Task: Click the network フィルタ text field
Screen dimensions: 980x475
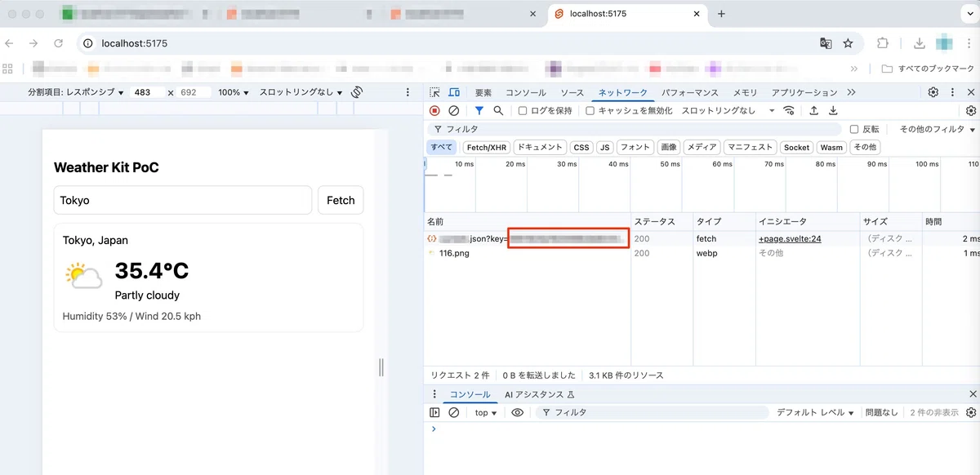Action: tap(634, 129)
